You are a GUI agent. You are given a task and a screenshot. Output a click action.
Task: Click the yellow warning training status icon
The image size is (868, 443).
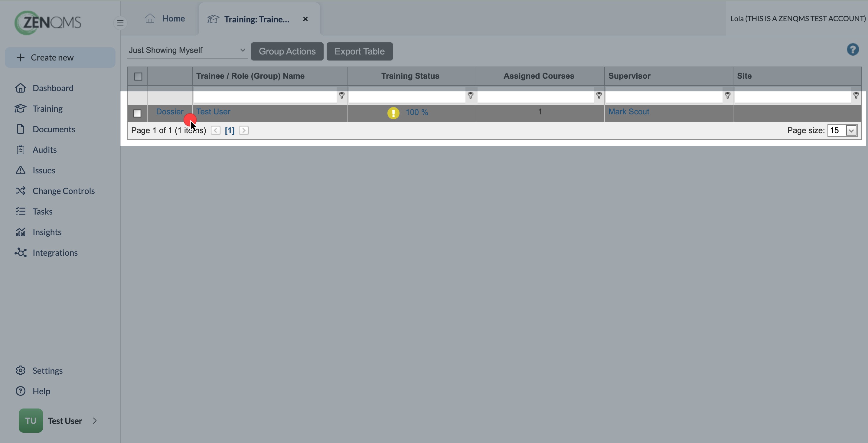coord(393,113)
